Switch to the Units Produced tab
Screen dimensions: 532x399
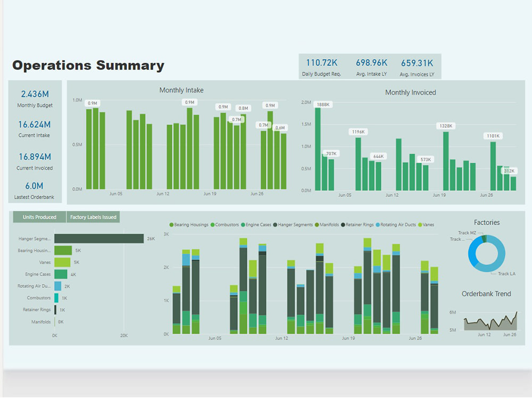coord(39,217)
